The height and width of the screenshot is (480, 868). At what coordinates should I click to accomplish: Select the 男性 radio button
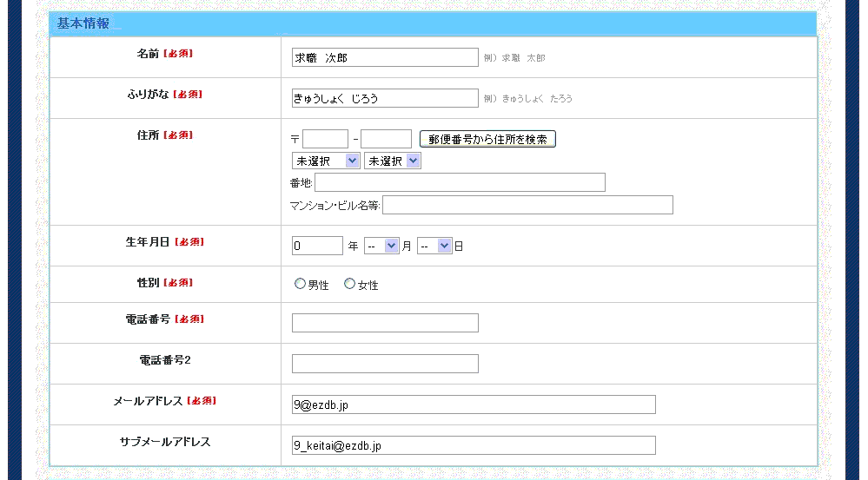[301, 284]
